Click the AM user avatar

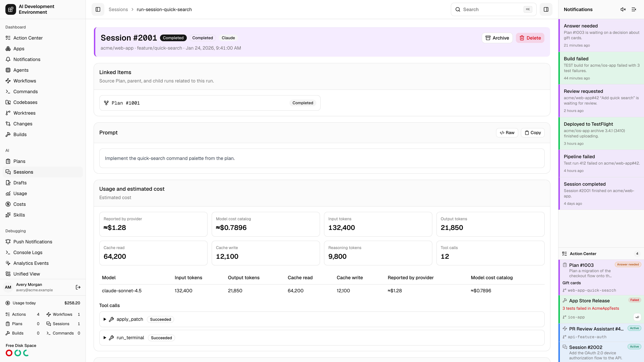8,287
